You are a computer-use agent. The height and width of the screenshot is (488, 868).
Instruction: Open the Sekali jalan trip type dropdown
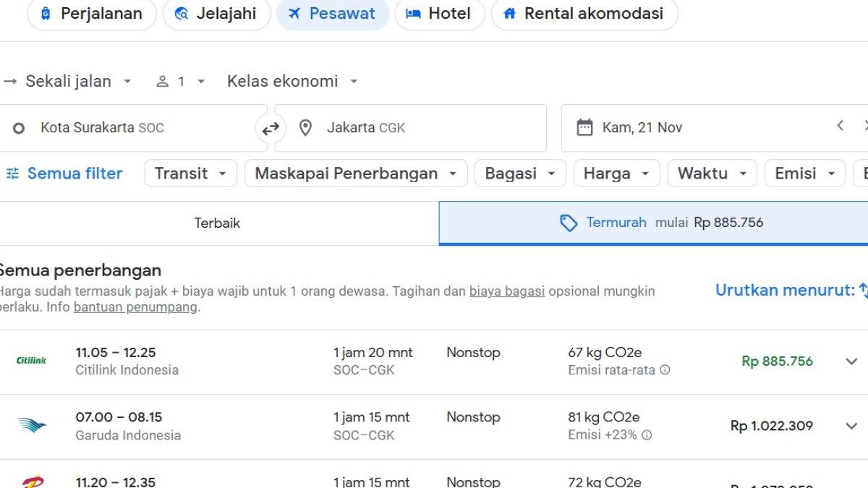69,82
